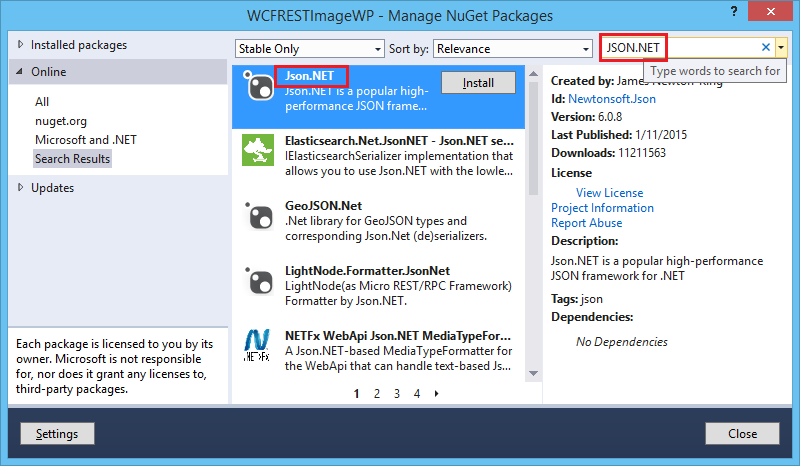The height and width of the screenshot is (466, 800).
Task: Expand the Updates section
Action: click(20, 187)
